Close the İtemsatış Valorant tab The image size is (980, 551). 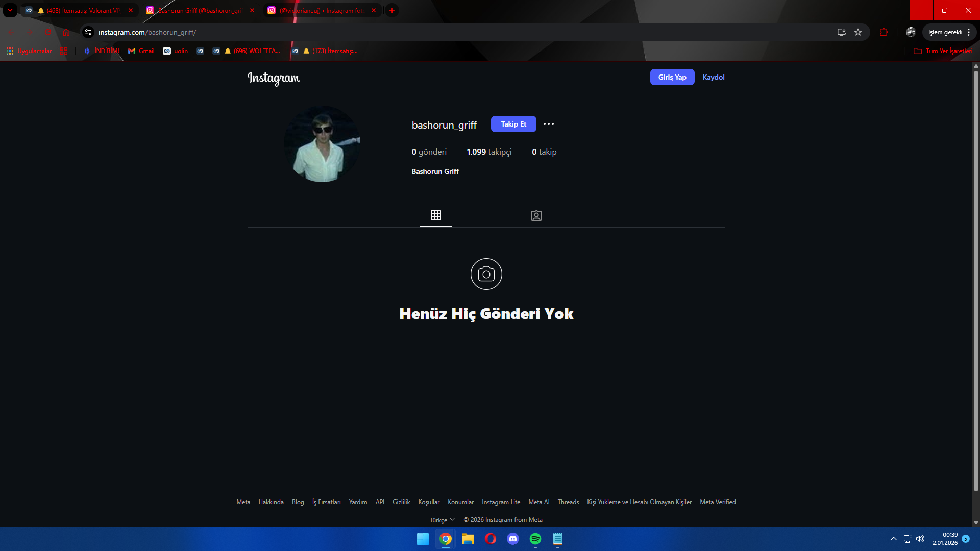pos(131,10)
